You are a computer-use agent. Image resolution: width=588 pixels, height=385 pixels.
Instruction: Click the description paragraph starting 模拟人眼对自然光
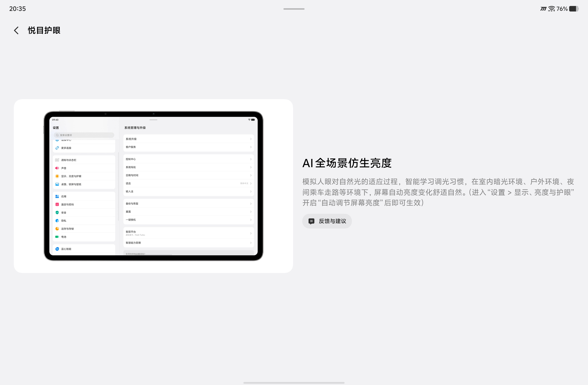[438, 192]
